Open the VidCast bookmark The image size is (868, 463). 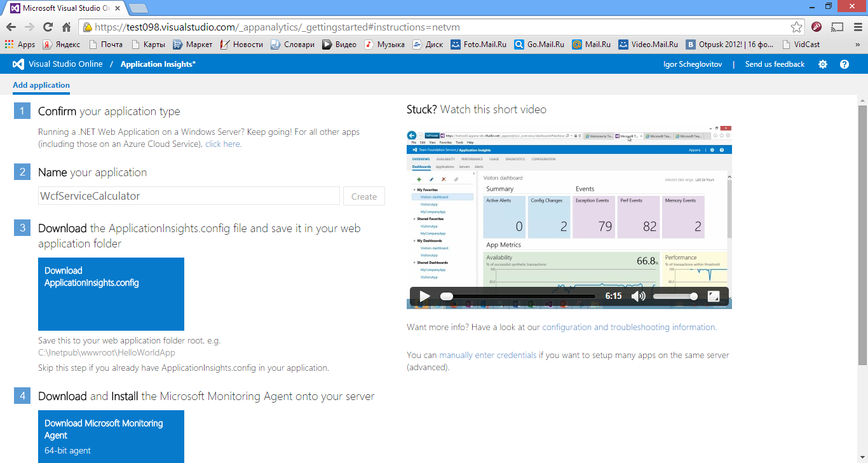pyautogui.click(x=801, y=45)
